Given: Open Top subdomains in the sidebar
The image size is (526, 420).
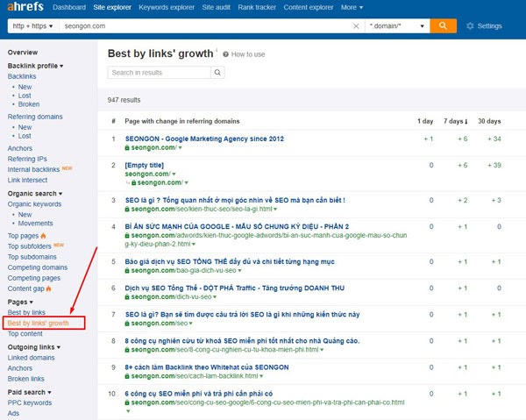Looking at the screenshot, I should pos(32,257).
